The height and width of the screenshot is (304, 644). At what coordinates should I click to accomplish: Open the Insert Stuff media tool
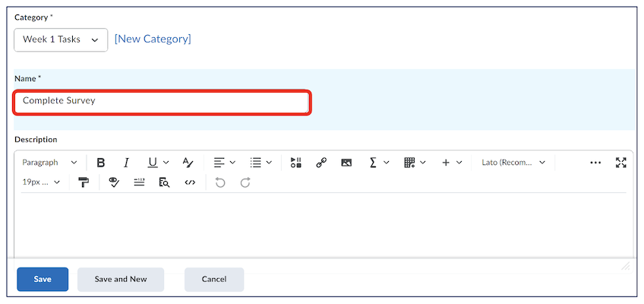pyautogui.click(x=296, y=163)
